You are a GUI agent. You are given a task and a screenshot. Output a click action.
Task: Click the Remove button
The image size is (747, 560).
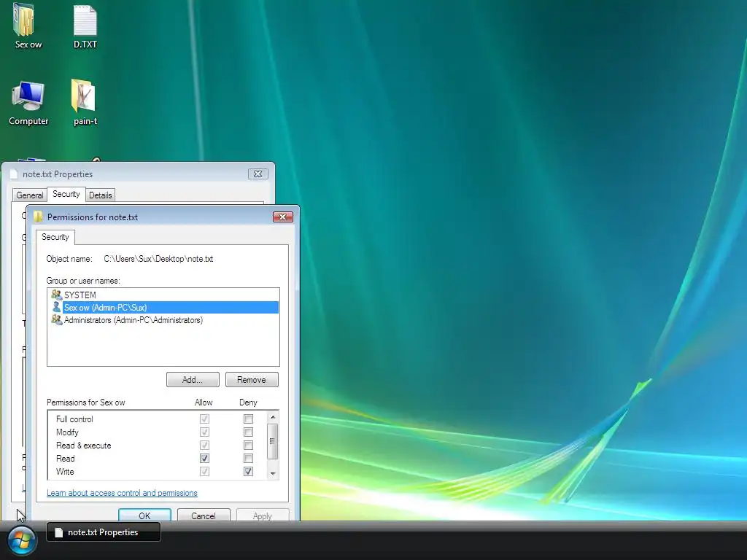252,379
